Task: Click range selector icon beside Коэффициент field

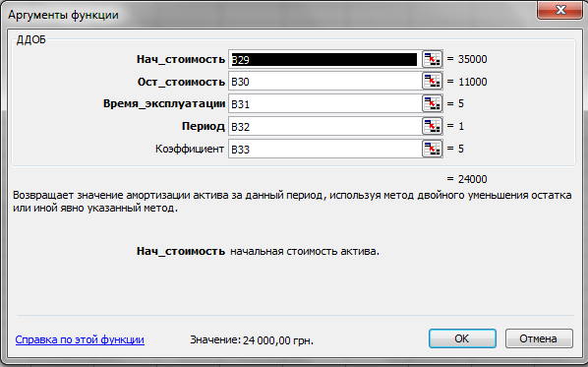Action: coord(432,149)
